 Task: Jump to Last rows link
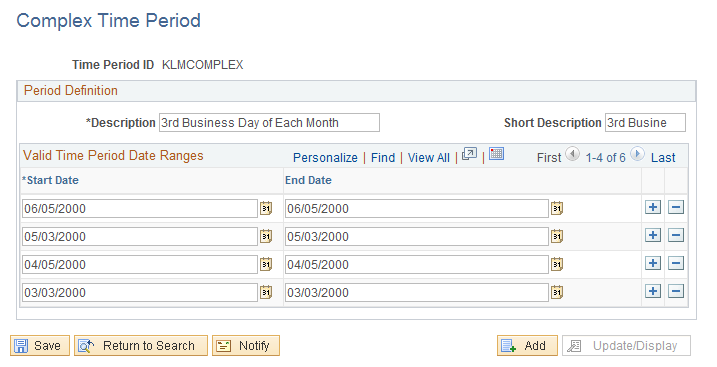[663, 158]
